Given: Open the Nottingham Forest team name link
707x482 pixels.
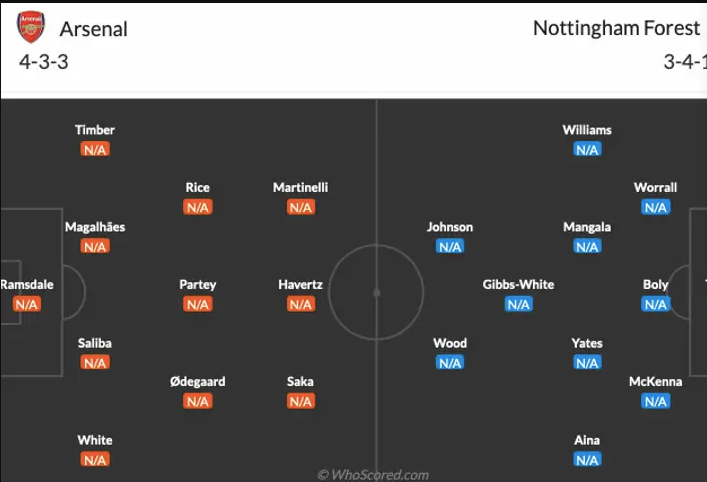Looking at the screenshot, I should 616,28.
